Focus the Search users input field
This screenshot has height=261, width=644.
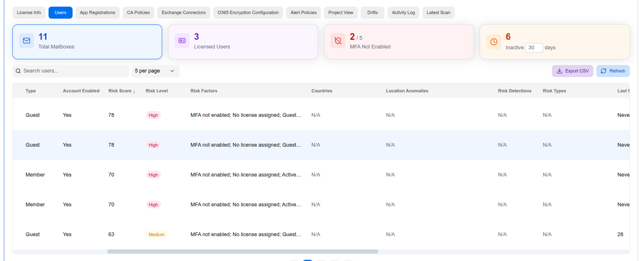click(x=75, y=71)
